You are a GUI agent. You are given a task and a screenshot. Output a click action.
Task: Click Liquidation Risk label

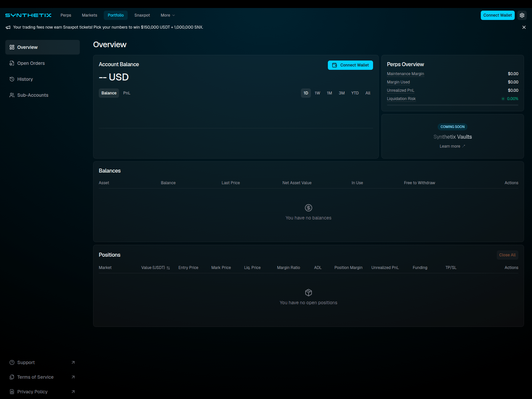click(401, 99)
